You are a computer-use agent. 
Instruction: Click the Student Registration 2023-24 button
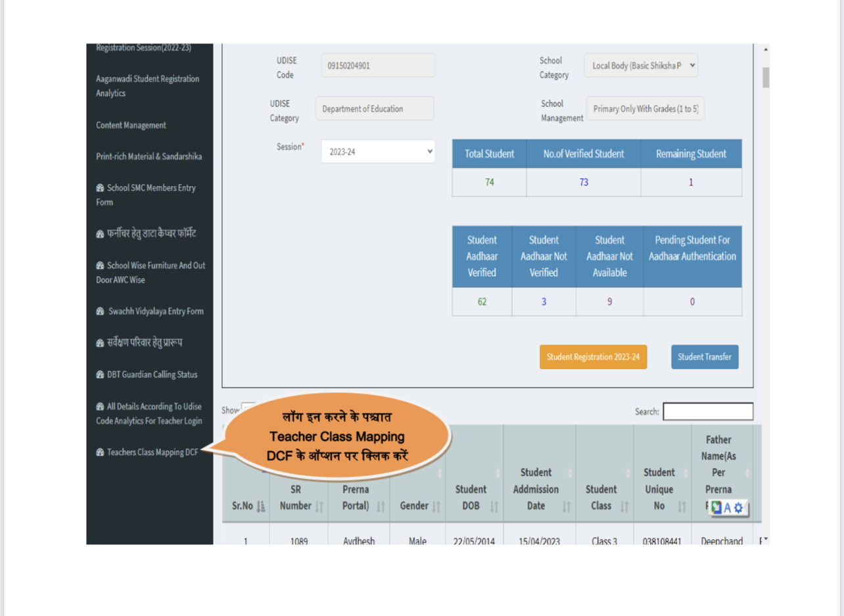point(593,357)
